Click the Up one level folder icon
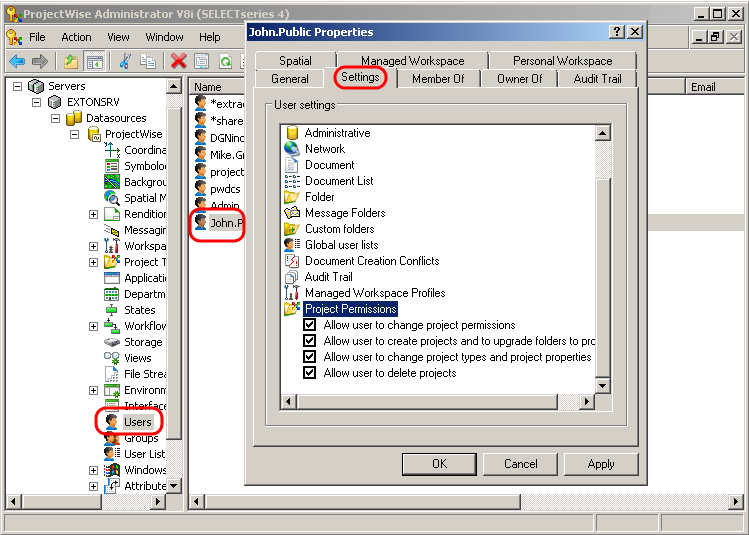This screenshot has width=749, height=535. tap(71, 61)
